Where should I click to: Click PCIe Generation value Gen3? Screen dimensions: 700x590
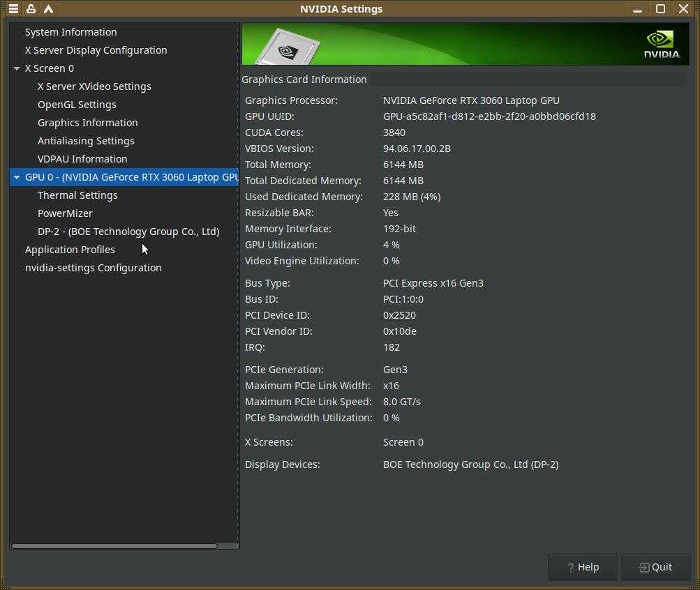point(395,370)
